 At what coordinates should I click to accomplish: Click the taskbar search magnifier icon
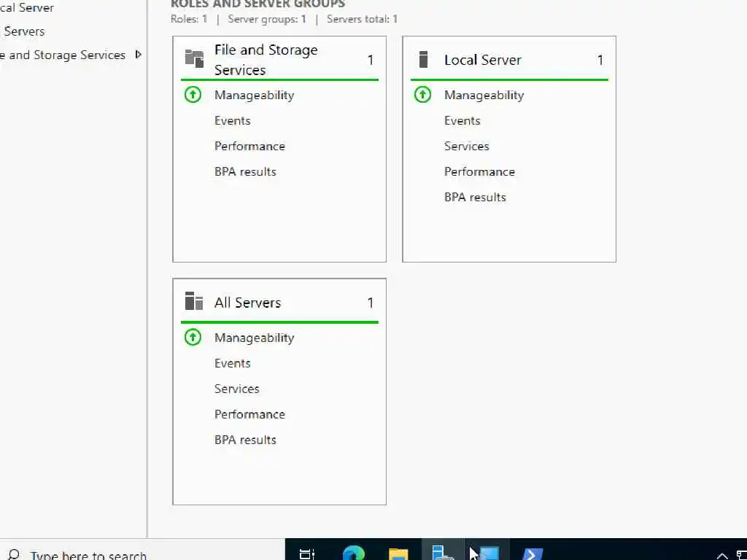pyautogui.click(x=14, y=555)
